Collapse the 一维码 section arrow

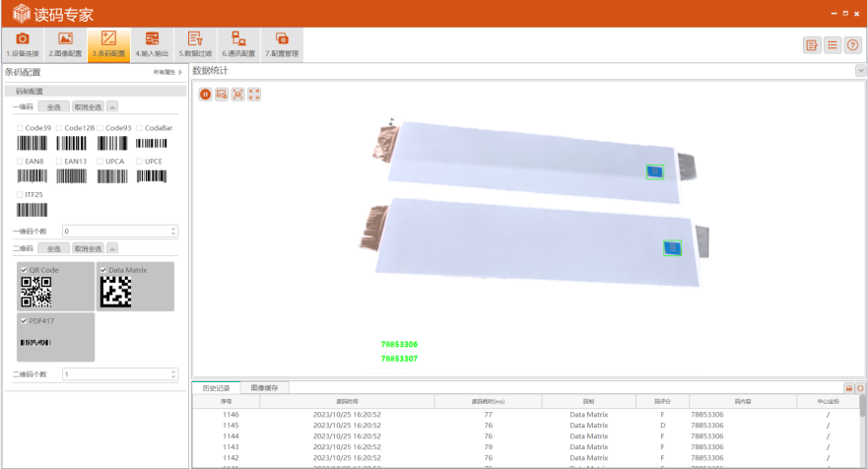(x=112, y=106)
